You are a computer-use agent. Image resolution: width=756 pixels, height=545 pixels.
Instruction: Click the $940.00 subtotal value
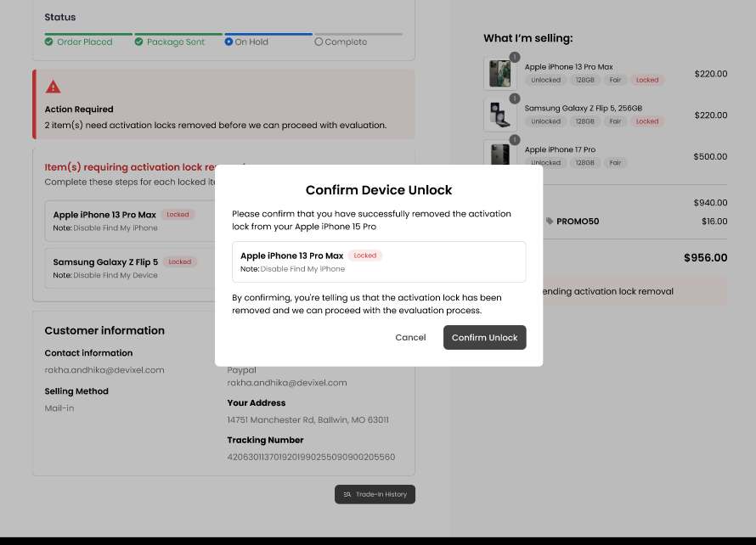(x=710, y=203)
